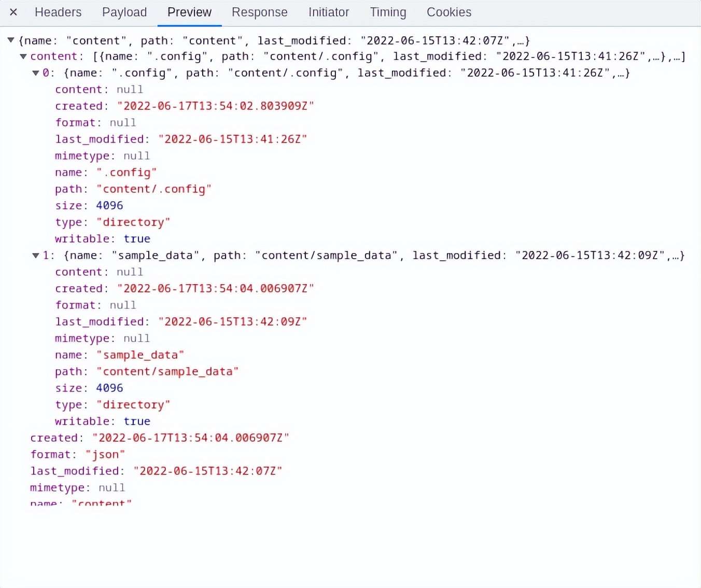Click format null under sample_data item

tap(95, 305)
